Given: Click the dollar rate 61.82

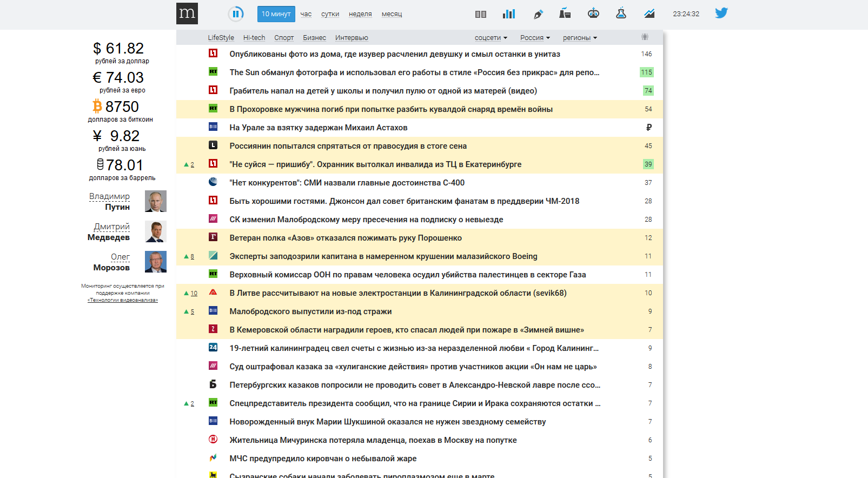Looking at the screenshot, I should coord(118,48).
